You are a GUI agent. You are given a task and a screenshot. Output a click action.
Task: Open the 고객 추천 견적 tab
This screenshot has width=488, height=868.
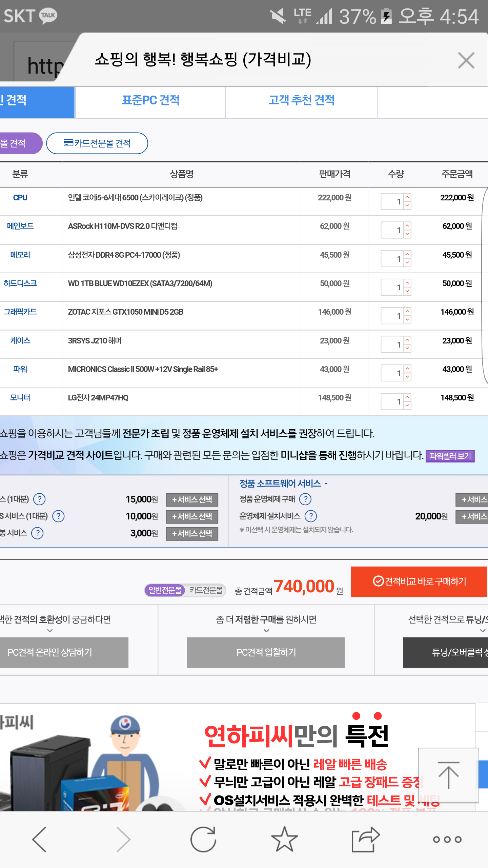tap(301, 100)
